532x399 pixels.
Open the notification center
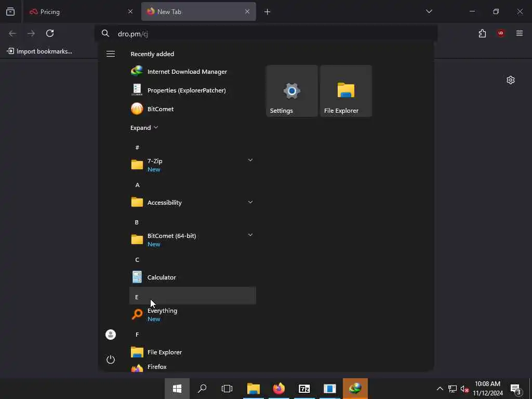click(x=516, y=389)
